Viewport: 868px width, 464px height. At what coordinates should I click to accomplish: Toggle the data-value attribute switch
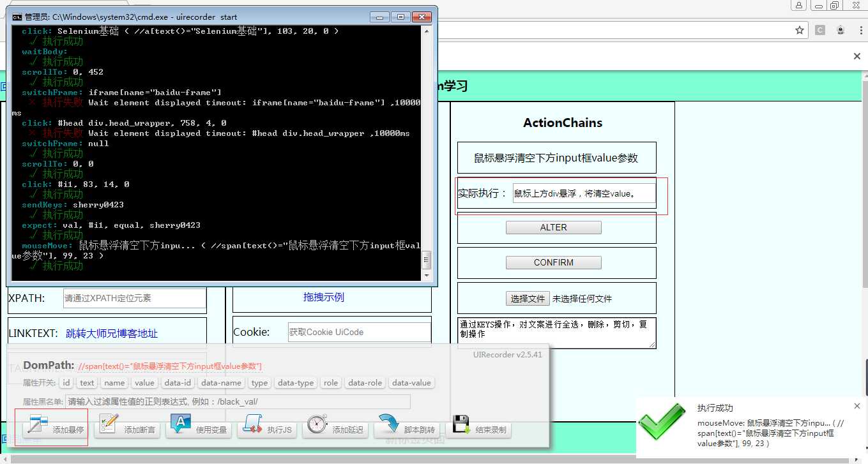pyautogui.click(x=411, y=383)
